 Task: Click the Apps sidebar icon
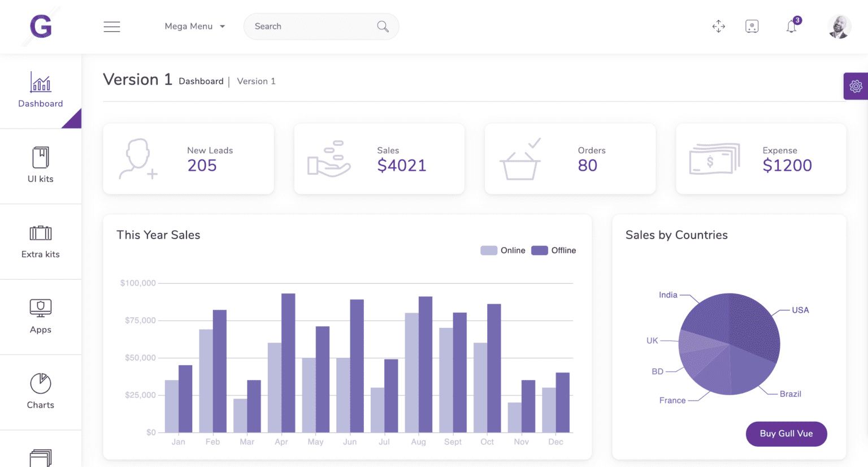pyautogui.click(x=40, y=309)
